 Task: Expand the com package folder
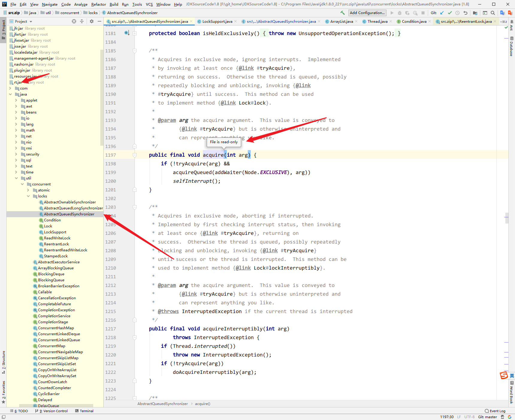[x=10, y=88]
